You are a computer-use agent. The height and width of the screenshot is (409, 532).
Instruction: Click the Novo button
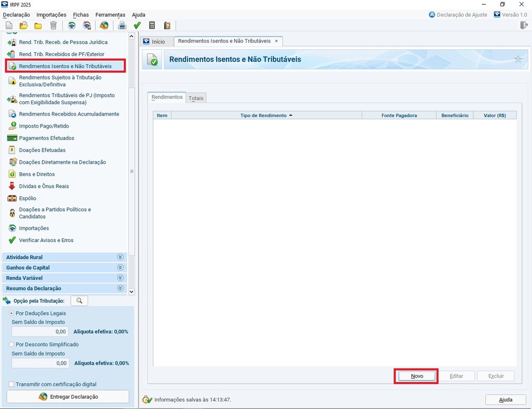[416, 376]
